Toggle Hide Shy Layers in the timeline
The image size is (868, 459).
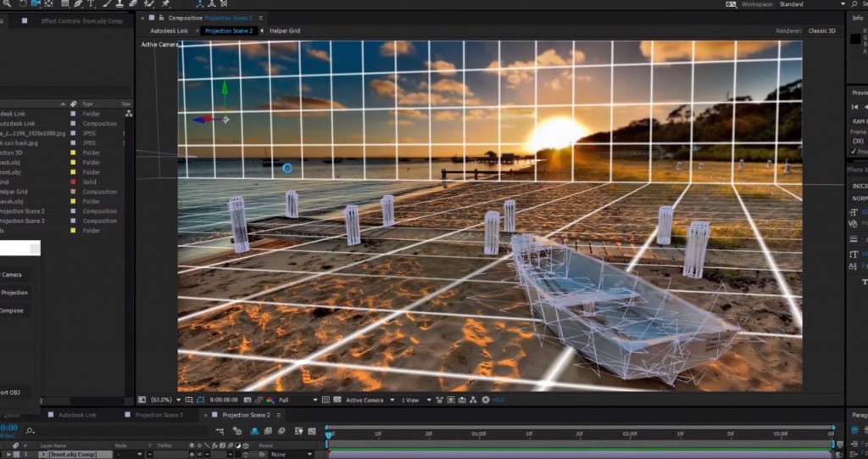point(254,431)
